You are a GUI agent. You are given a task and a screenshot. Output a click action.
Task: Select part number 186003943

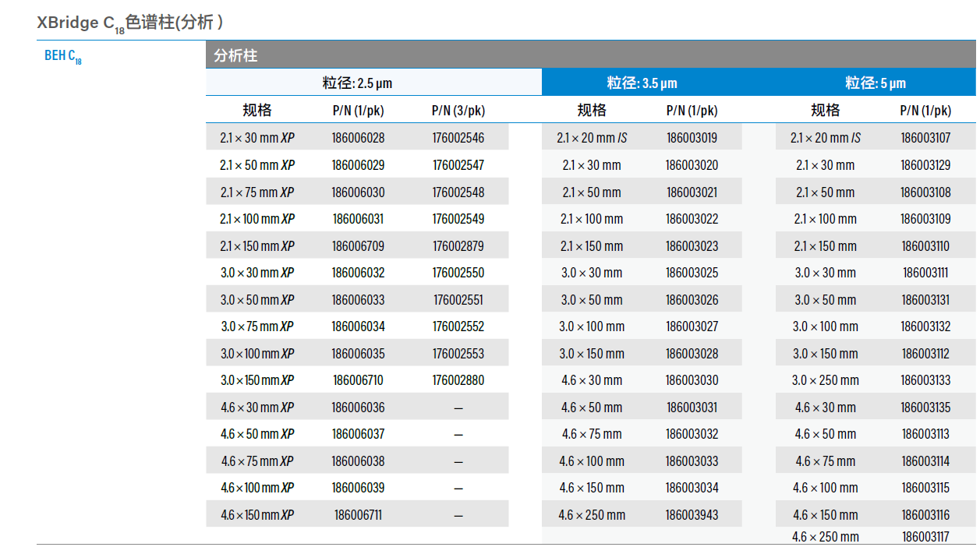click(692, 515)
